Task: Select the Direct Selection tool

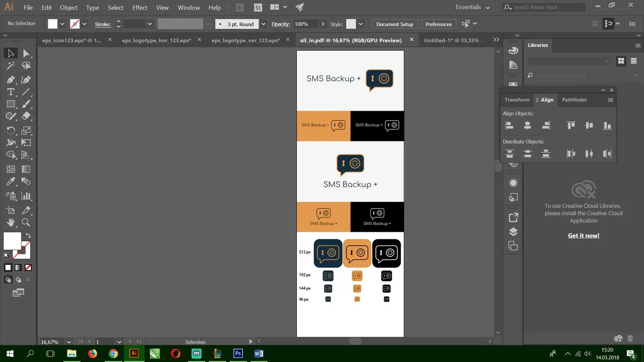Action: click(26, 53)
